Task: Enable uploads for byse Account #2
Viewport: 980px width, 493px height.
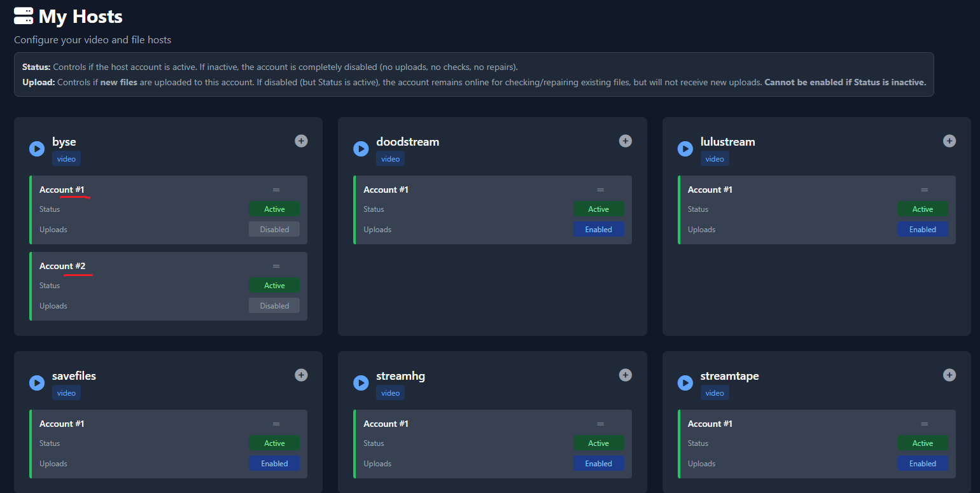Action: (274, 306)
